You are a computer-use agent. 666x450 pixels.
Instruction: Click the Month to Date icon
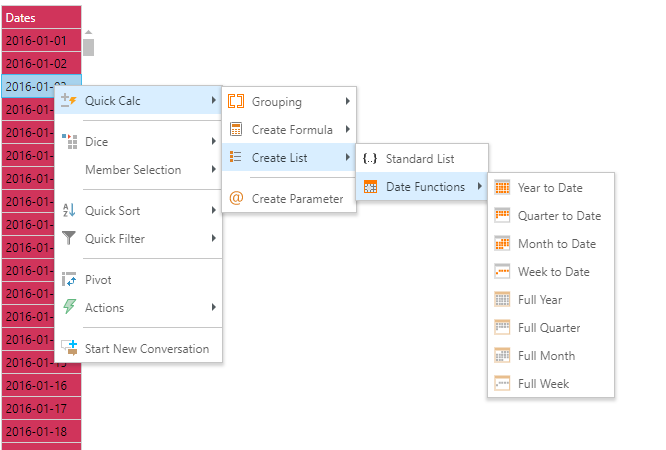(x=502, y=243)
